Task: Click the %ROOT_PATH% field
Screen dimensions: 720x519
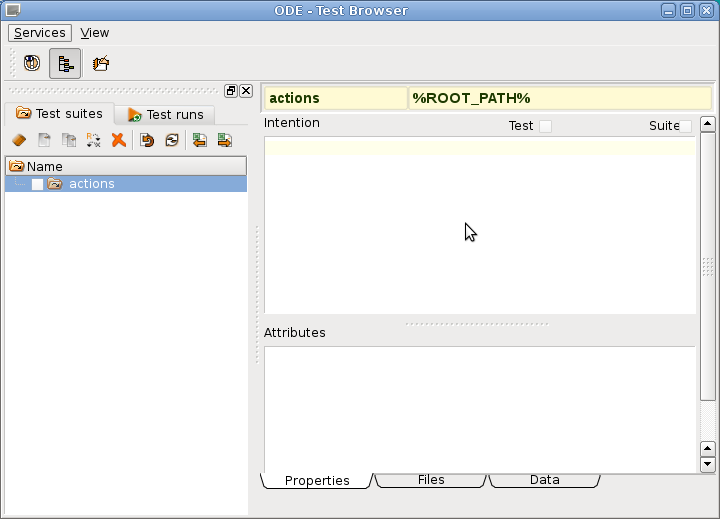Action: (x=560, y=98)
